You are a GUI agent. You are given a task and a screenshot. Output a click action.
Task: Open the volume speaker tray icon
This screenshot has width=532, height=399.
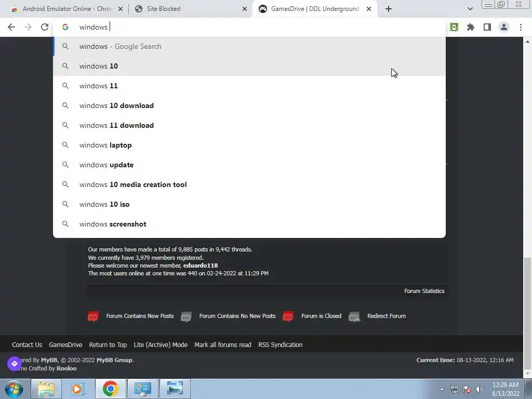(480, 389)
